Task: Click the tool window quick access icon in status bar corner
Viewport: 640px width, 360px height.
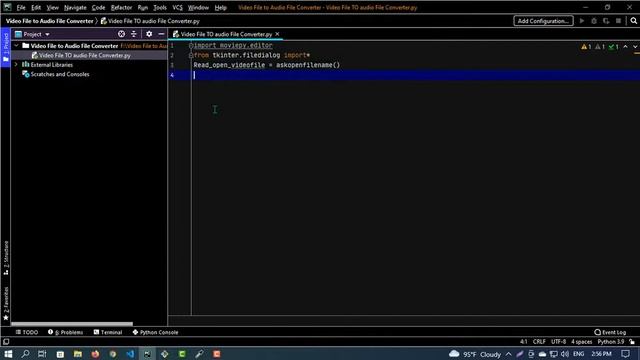Action: click(x=6, y=342)
